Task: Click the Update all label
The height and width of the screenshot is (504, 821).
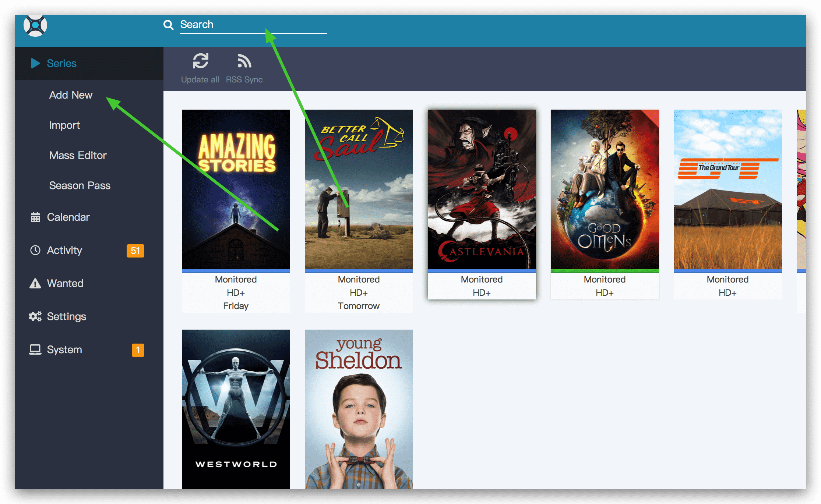Action: [200, 79]
